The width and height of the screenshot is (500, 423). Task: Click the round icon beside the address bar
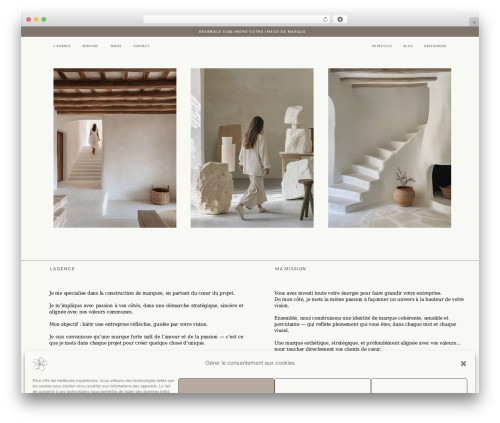[340, 19]
